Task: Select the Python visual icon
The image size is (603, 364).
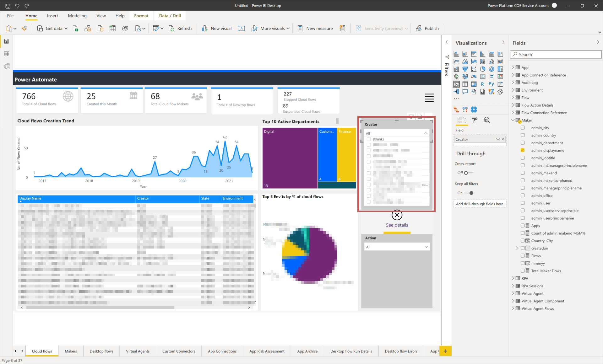Action: click(x=491, y=84)
